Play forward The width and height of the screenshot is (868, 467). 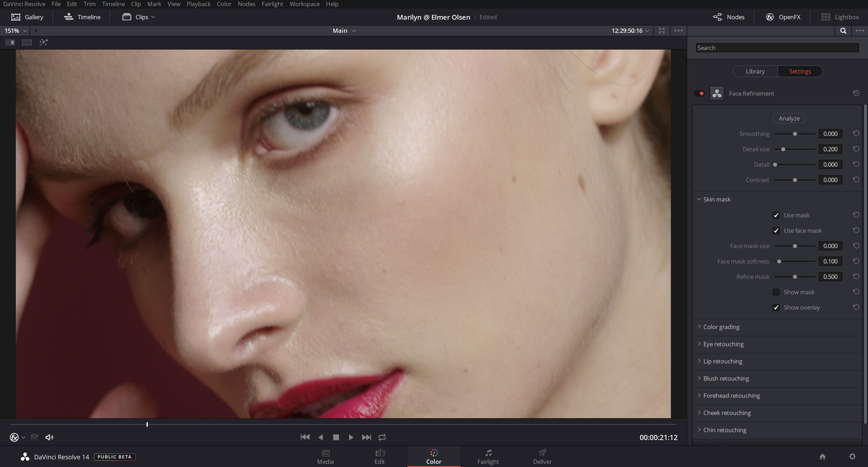tap(351, 437)
